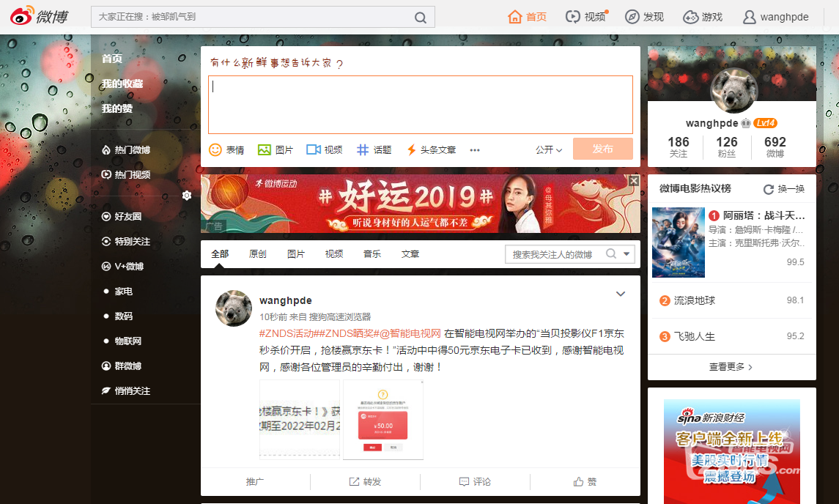839x504 pixels.
Task: Open 悄悄关注 in sidebar
Action: tap(126, 391)
